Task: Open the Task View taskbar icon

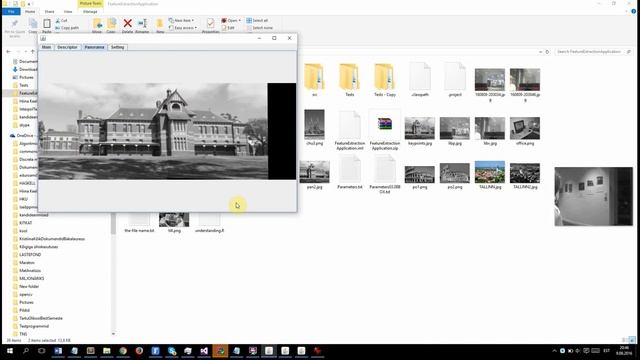Action: (x=42, y=351)
